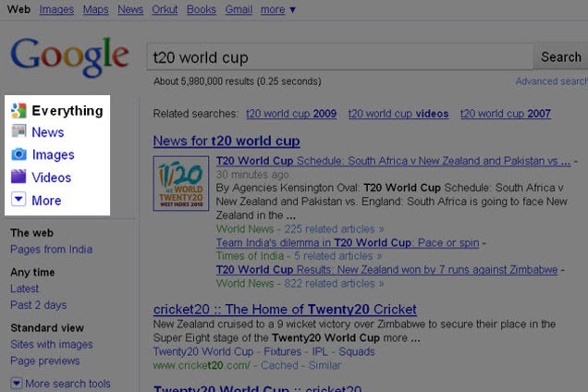
Task: Open related search t20 world cup 2007
Action: pyautogui.click(x=506, y=114)
